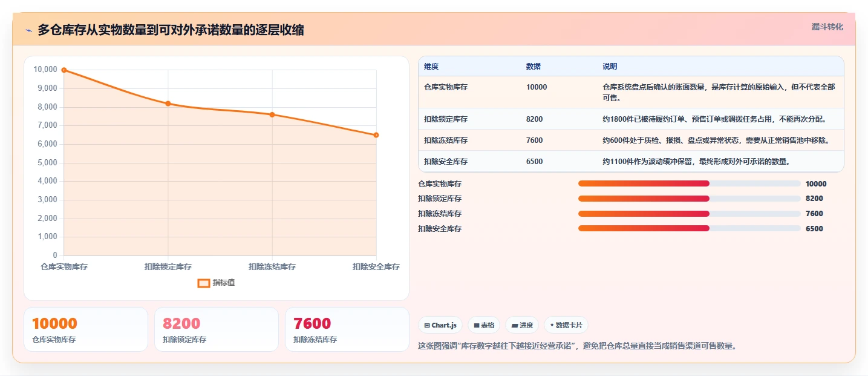Click the 漏斗转化 label in header

point(827,27)
